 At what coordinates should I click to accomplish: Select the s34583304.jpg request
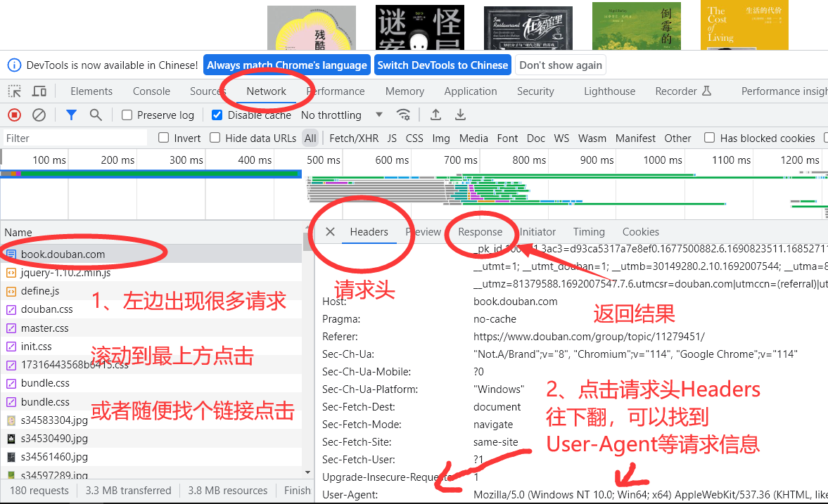(x=151, y=420)
